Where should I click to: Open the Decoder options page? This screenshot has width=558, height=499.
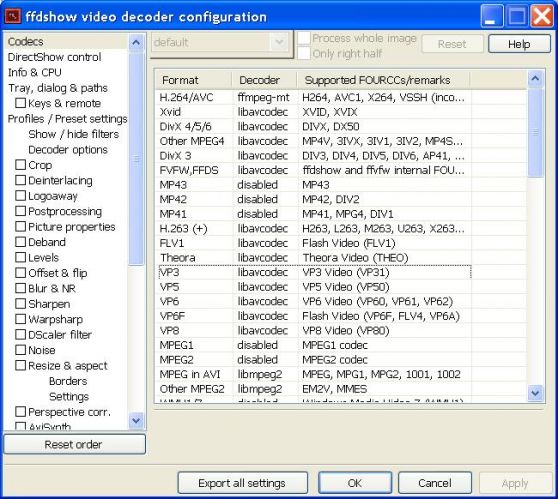pos(68,149)
